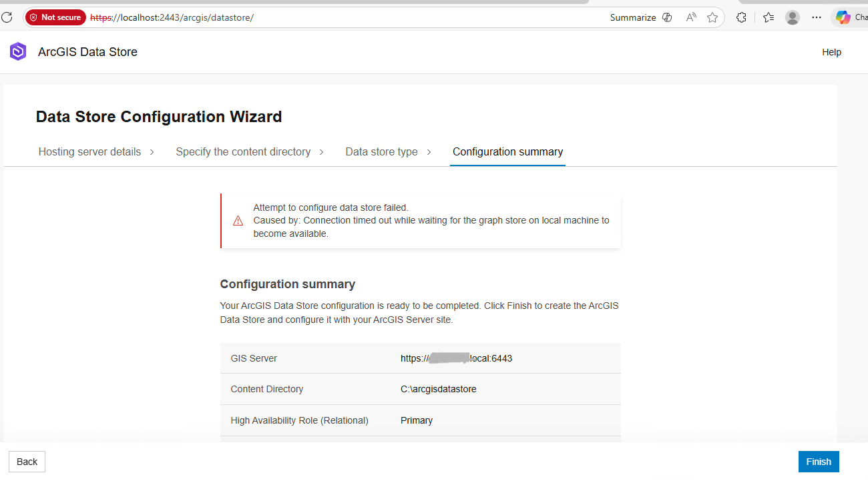The image size is (868, 481).
Task: Open the Read aloud icon in address bar
Action: [x=691, y=17]
